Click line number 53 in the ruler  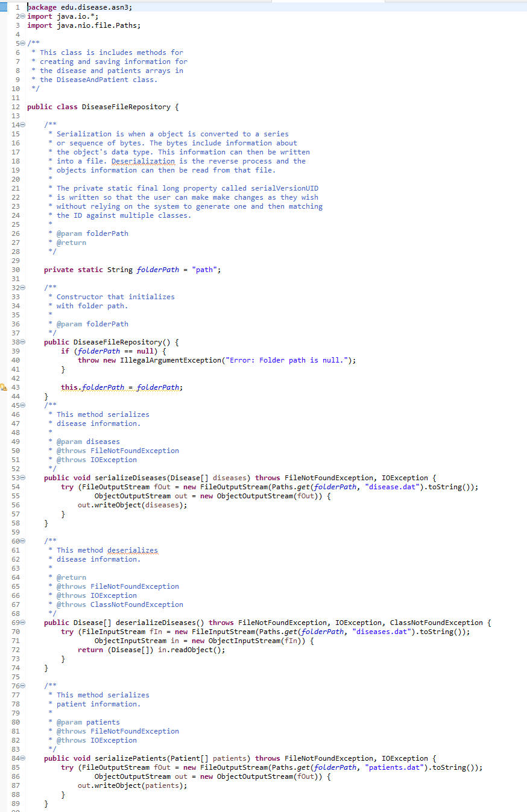(16, 478)
